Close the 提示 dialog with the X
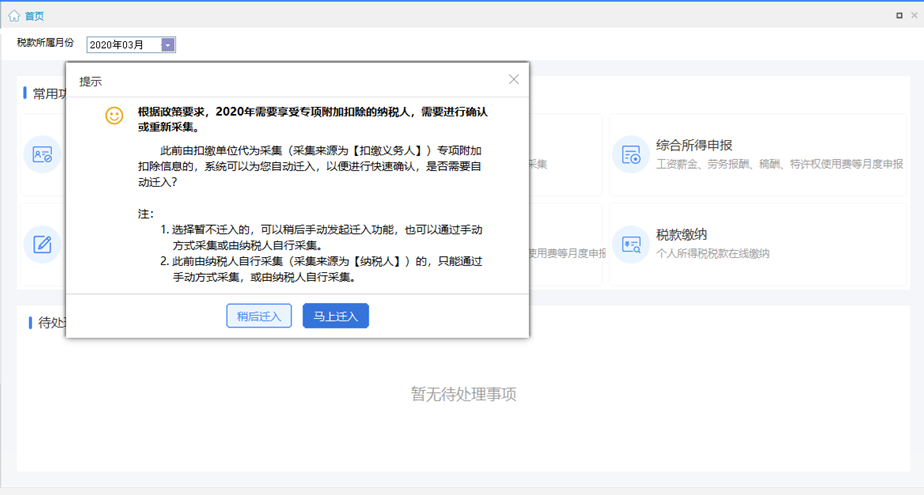Image resolution: width=924 pixels, height=495 pixels. point(514,80)
